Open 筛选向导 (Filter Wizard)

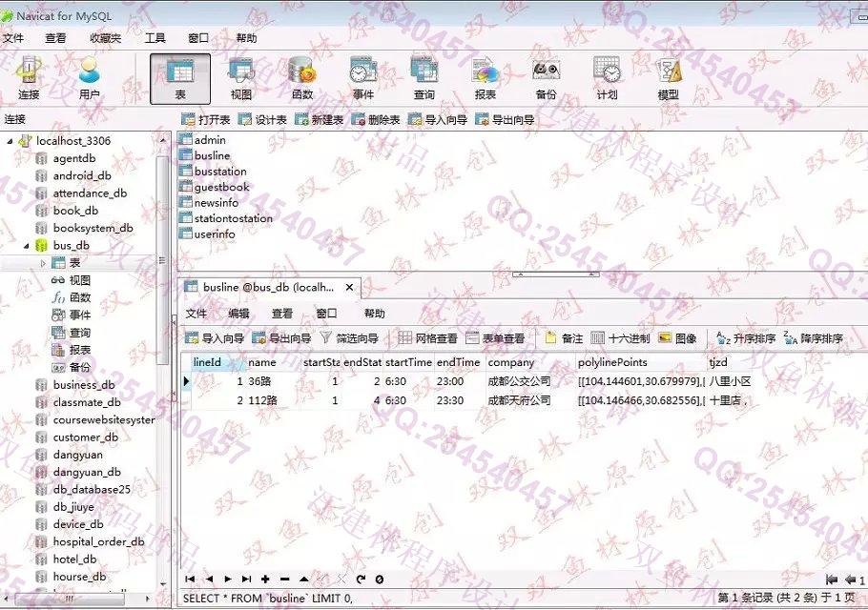(349, 338)
